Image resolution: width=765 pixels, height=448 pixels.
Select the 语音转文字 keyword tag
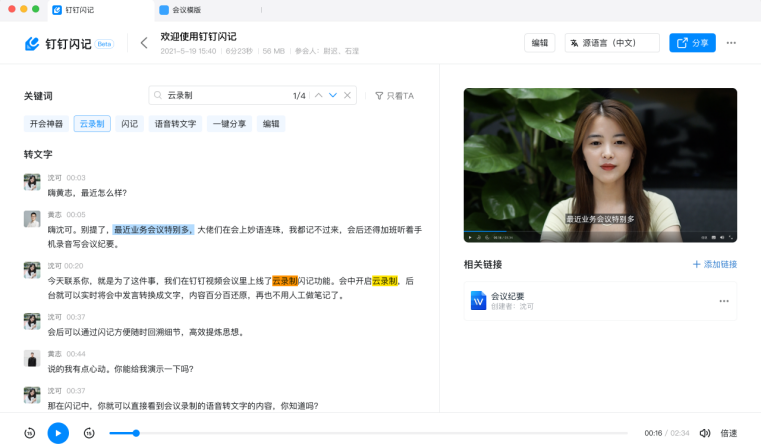176,124
